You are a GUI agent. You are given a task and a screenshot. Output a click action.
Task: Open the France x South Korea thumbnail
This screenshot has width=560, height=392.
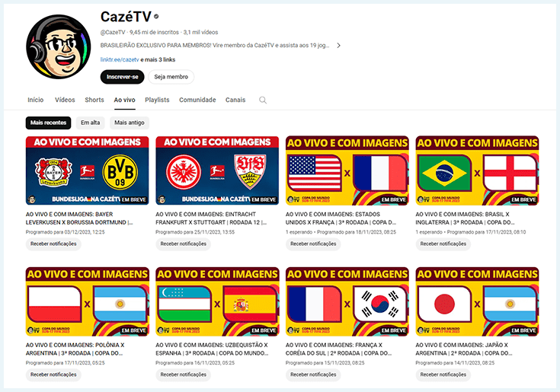(347, 301)
